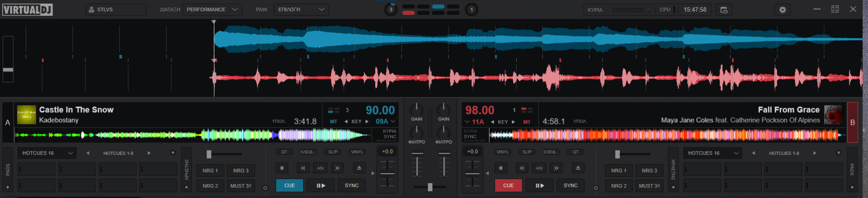This screenshot has width=868, height=198.
Task: Open the PERFORMANCE layout dropdown
Action: click(x=212, y=9)
